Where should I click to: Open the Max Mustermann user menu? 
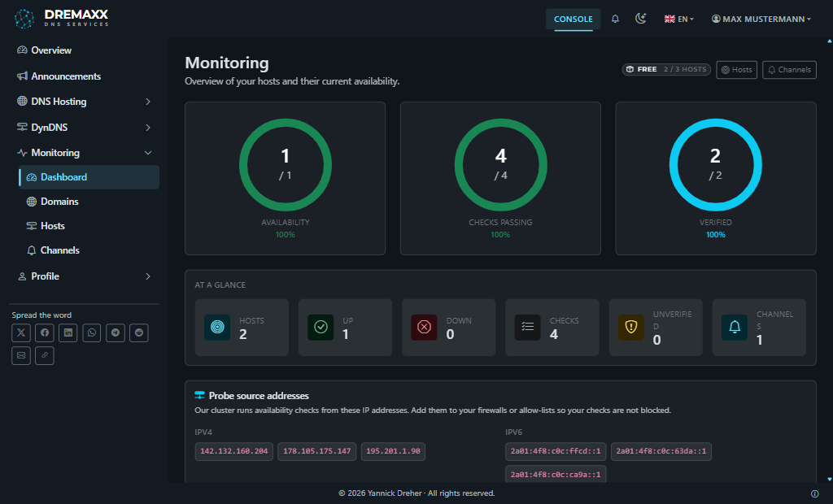click(x=761, y=20)
